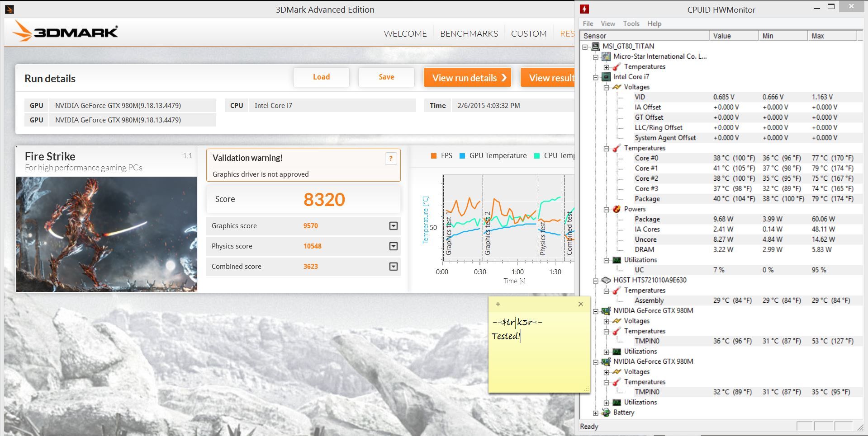This screenshot has height=436, width=868.
Task: Collapse the HGST HTS721010A9E630 node
Action: coord(596,281)
